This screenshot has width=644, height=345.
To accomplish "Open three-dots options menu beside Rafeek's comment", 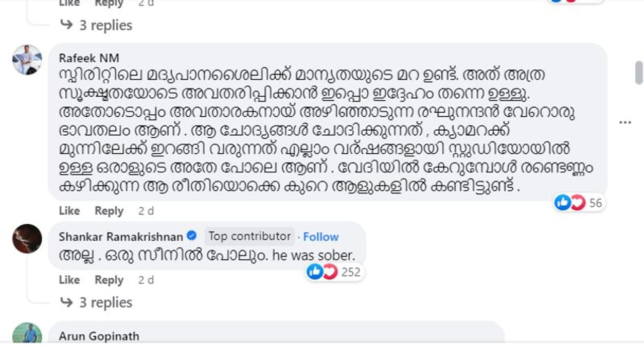I will [x=625, y=122].
